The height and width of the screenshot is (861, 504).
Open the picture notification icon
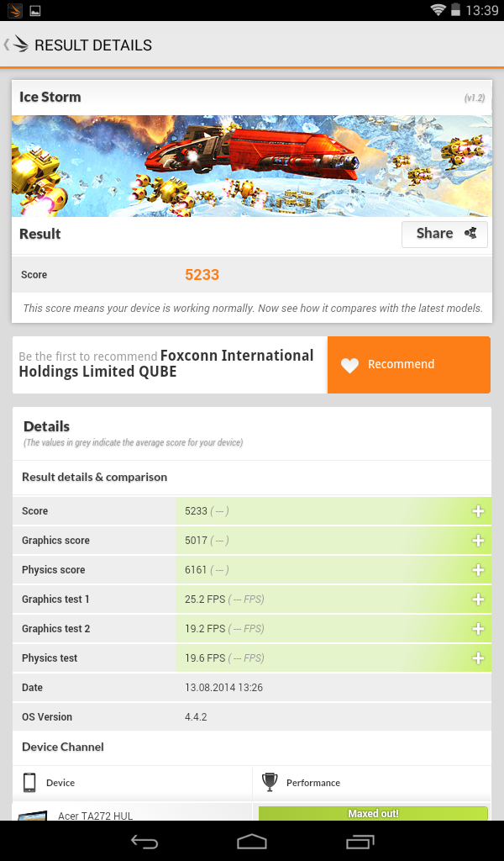[35, 10]
